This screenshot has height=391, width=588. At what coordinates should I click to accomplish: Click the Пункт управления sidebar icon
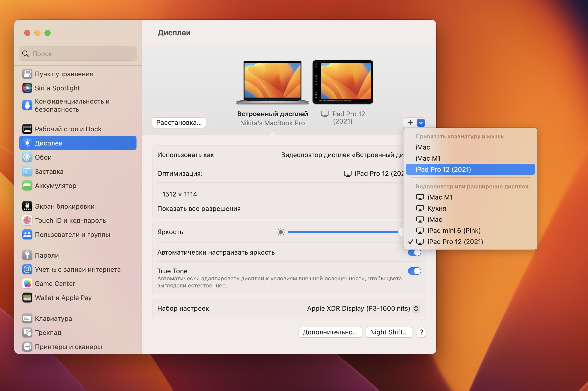click(x=27, y=74)
